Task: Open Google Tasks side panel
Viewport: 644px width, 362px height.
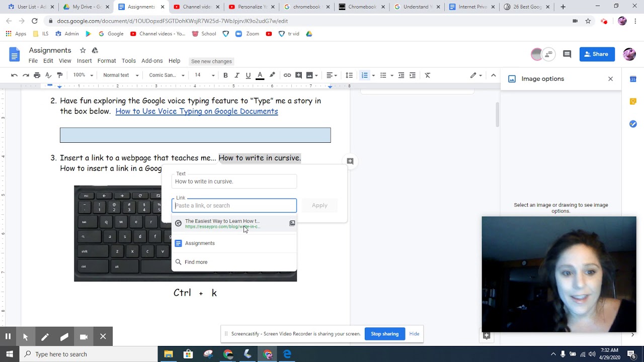Action: pyautogui.click(x=633, y=124)
